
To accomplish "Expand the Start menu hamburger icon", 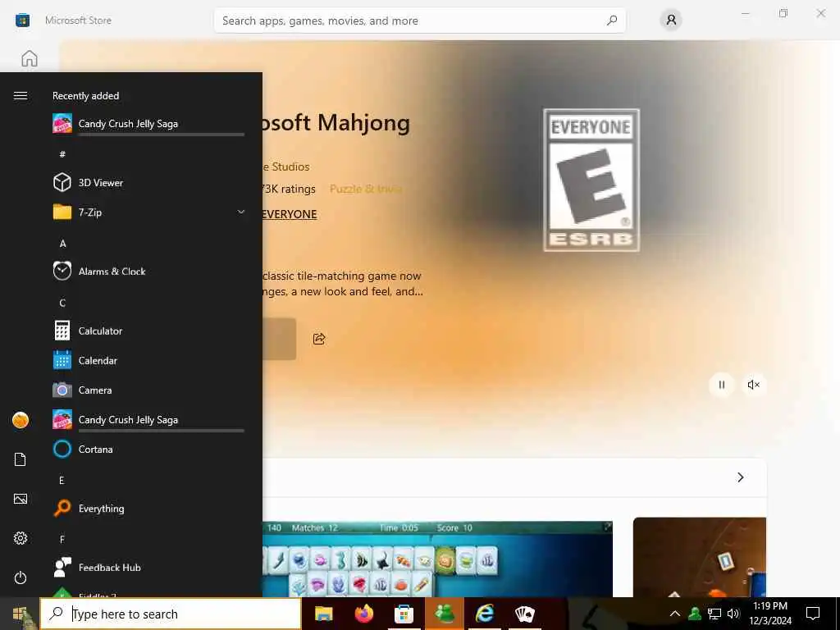I will (x=21, y=95).
